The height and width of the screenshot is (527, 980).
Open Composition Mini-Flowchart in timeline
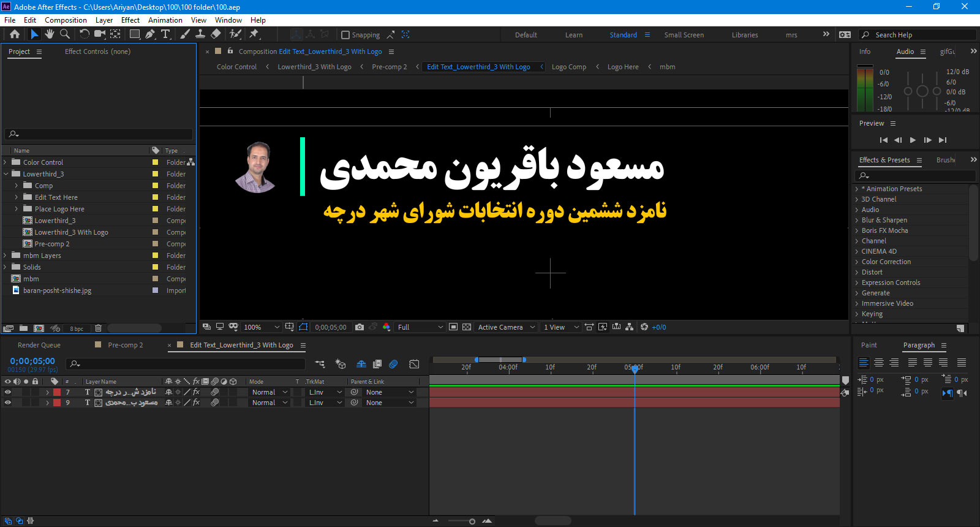320,364
